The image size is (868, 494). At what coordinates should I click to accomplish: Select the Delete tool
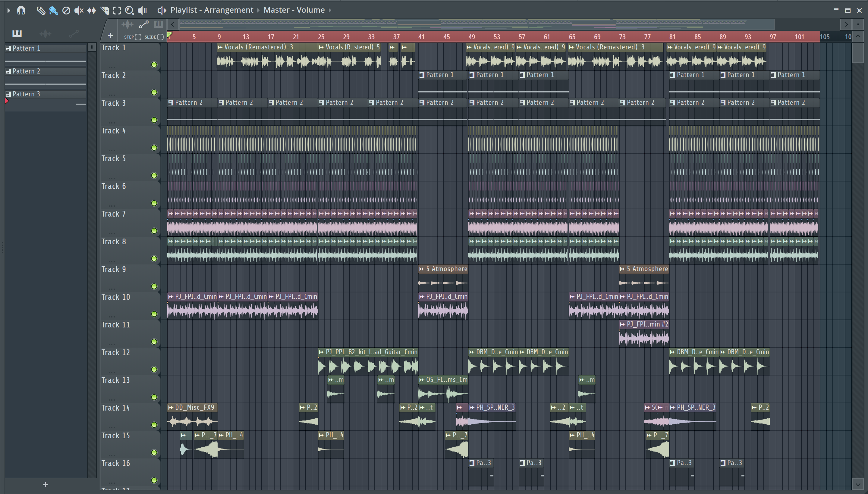click(66, 11)
